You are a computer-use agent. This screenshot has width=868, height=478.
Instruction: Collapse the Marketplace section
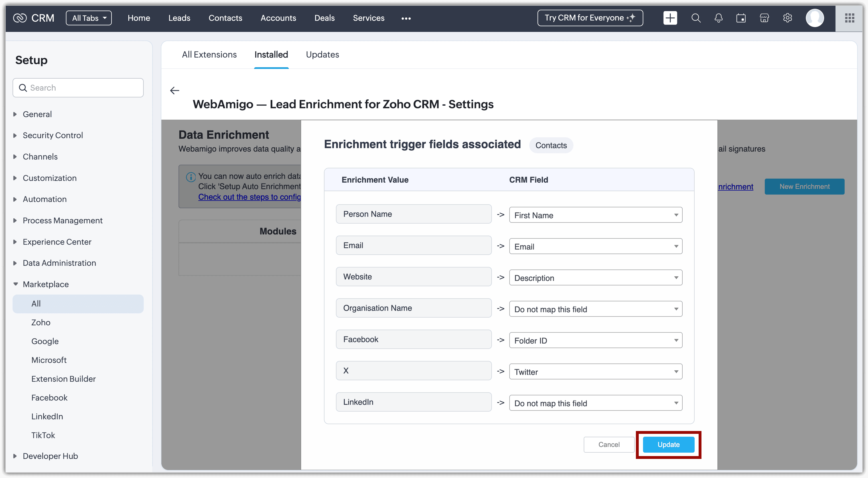tap(46, 284)
